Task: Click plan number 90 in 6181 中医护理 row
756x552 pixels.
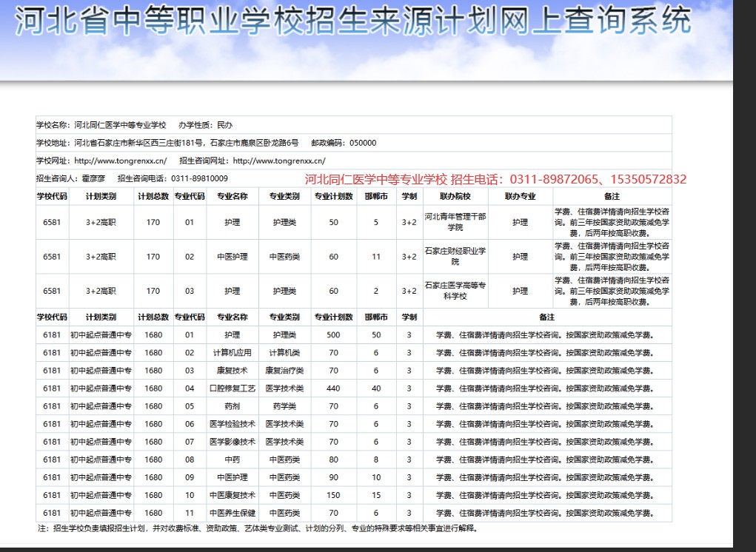Action: 334,477
